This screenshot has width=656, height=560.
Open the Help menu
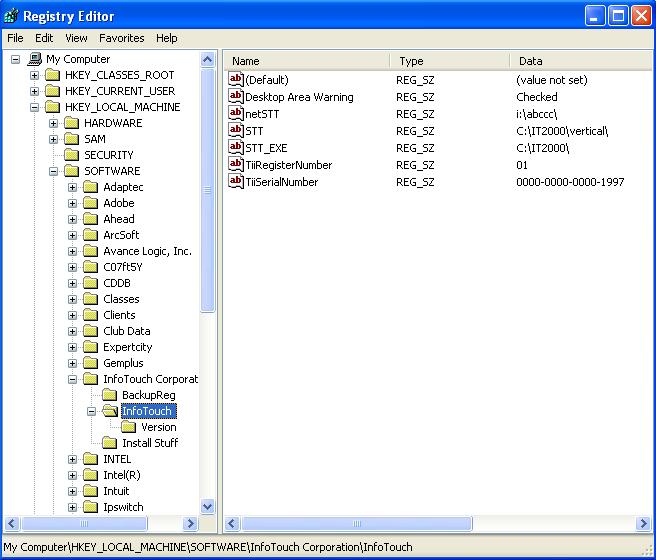[167, 38]
